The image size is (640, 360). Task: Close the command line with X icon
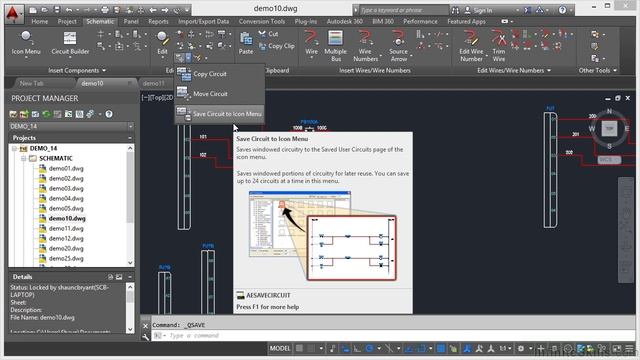tap(145, 326)
